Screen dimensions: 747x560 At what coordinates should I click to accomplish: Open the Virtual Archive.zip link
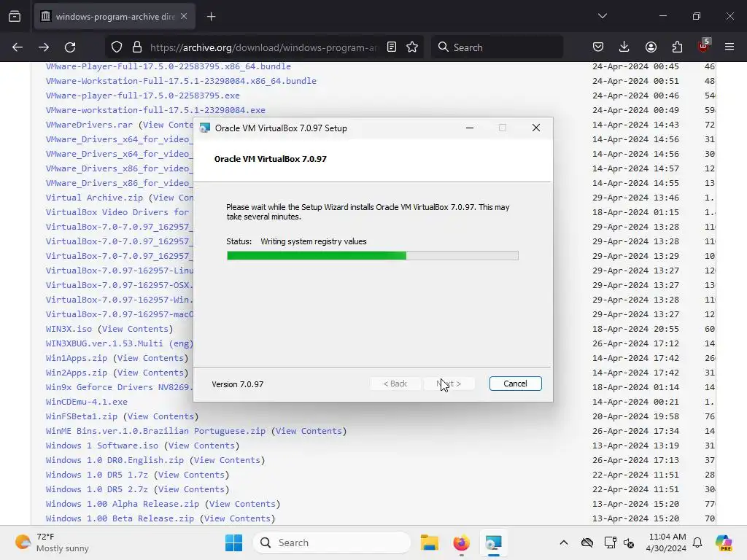94,198
